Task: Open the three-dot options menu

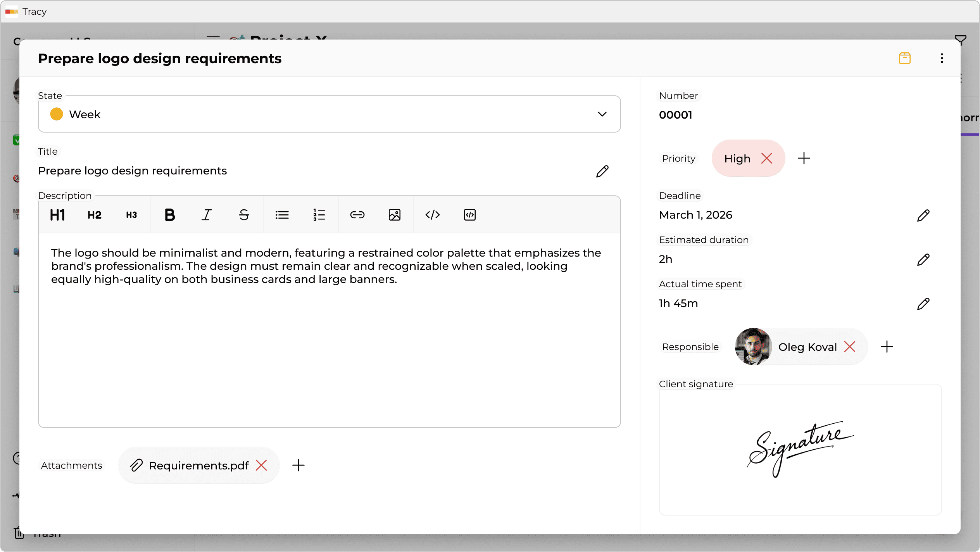Action: click(x=942, y=58)
